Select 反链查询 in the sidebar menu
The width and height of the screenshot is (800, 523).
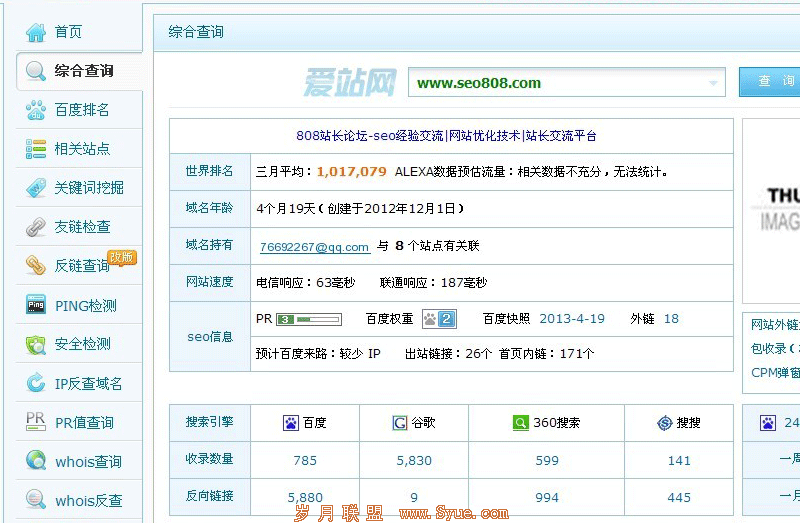coord(82,266)
